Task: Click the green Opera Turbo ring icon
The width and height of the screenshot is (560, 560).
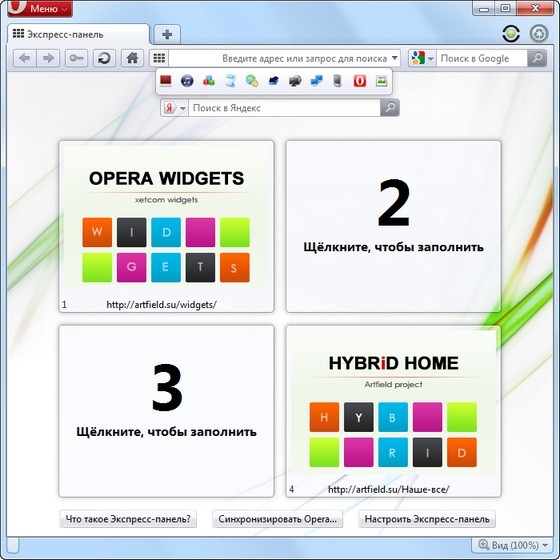Action: [511, 34]
